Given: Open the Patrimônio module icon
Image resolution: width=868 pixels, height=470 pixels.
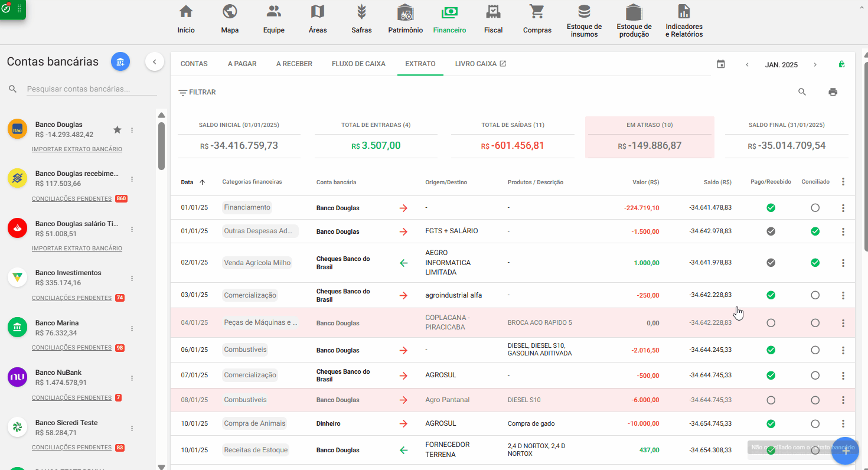Looking at the screenshot, I should pos(405,12).
